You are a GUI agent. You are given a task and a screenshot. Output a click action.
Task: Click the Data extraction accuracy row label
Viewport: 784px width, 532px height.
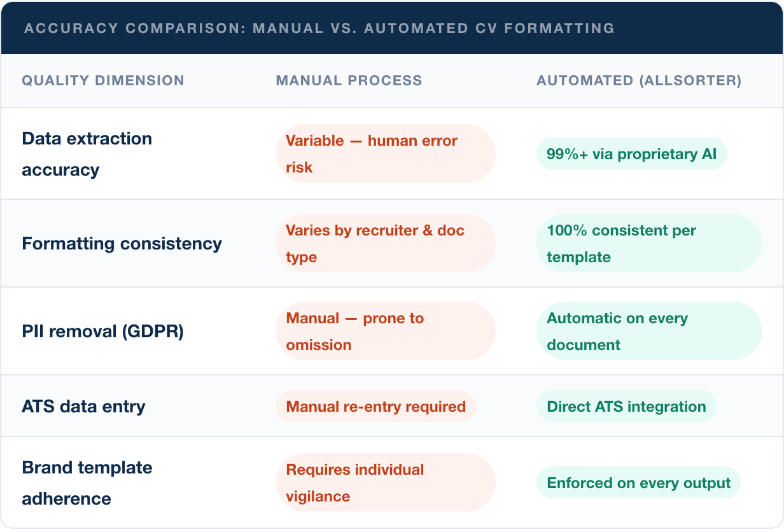[x=87, y=154]
